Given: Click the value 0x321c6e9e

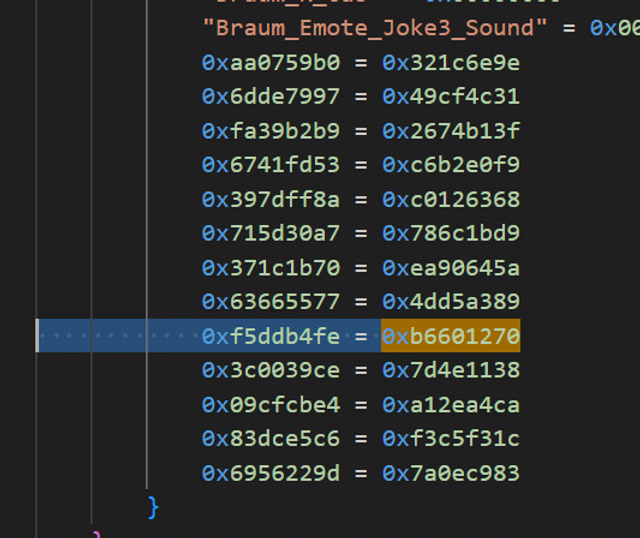Looking at the screenshot, I should (x=450, y=63).
